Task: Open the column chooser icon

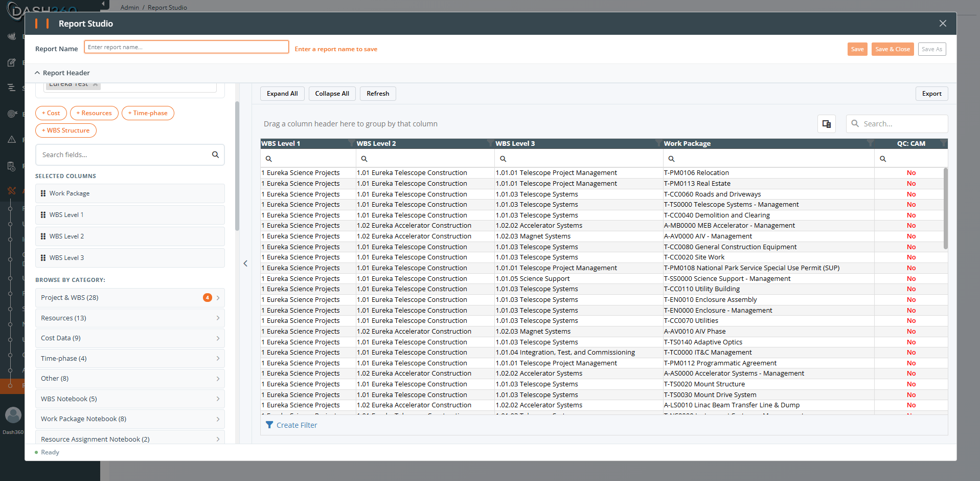Action: point(826,124)
